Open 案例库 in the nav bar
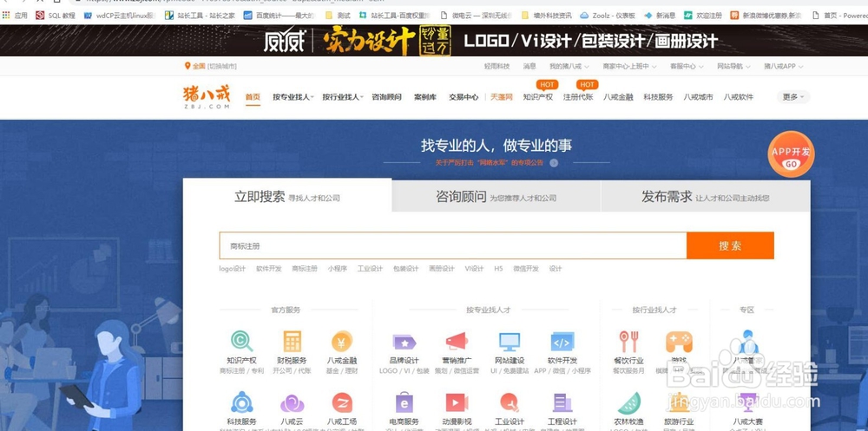 tap(425, 97)
